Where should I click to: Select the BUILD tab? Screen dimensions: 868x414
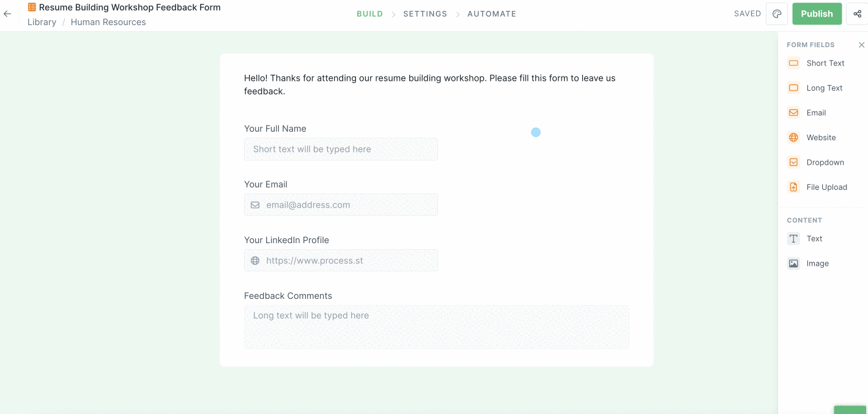click(x=369, y=13)
